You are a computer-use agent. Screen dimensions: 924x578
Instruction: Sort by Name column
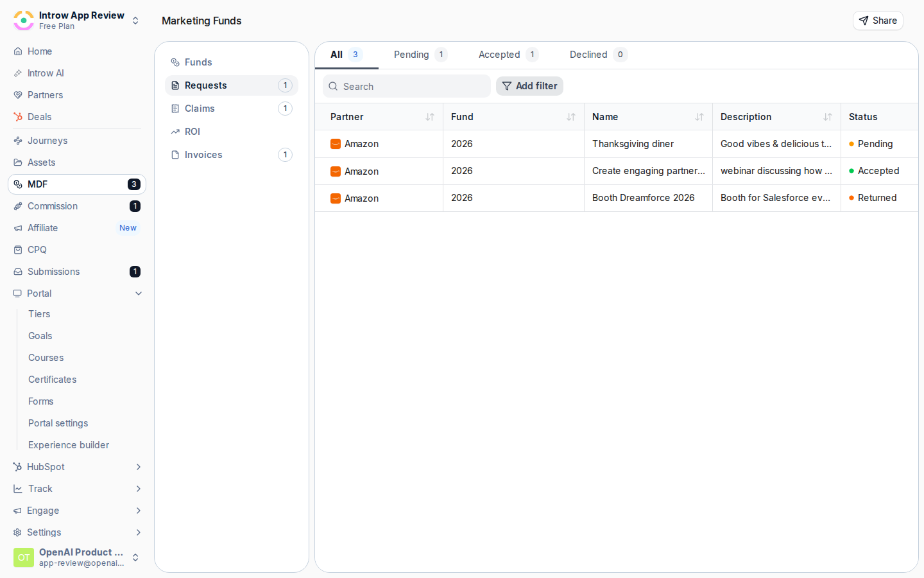coord(699,117)
